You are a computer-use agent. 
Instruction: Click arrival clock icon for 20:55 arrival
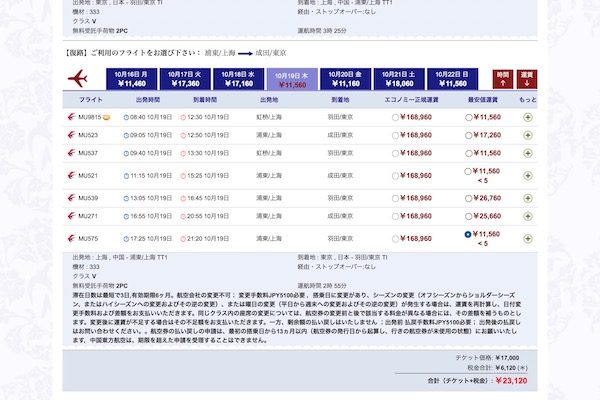click(x=183, y=217)
